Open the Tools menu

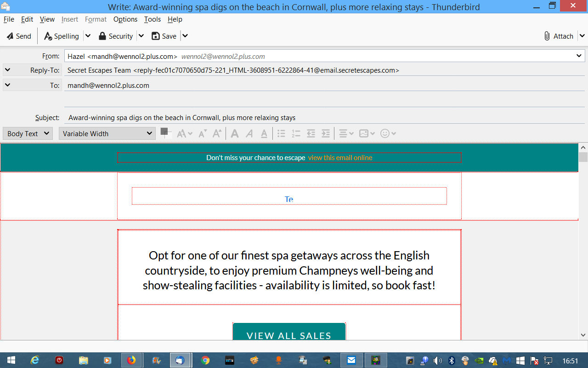pyautogui.click(x=153, y=19)
